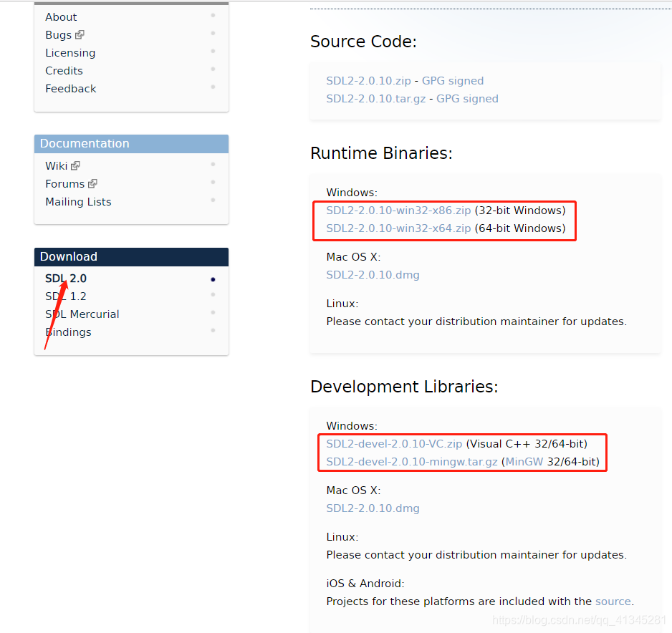The width and height of the screenshot is (672, 633).
Task: Download SDL2-2.0.10.tar.gz source archive
Action: 376,99
